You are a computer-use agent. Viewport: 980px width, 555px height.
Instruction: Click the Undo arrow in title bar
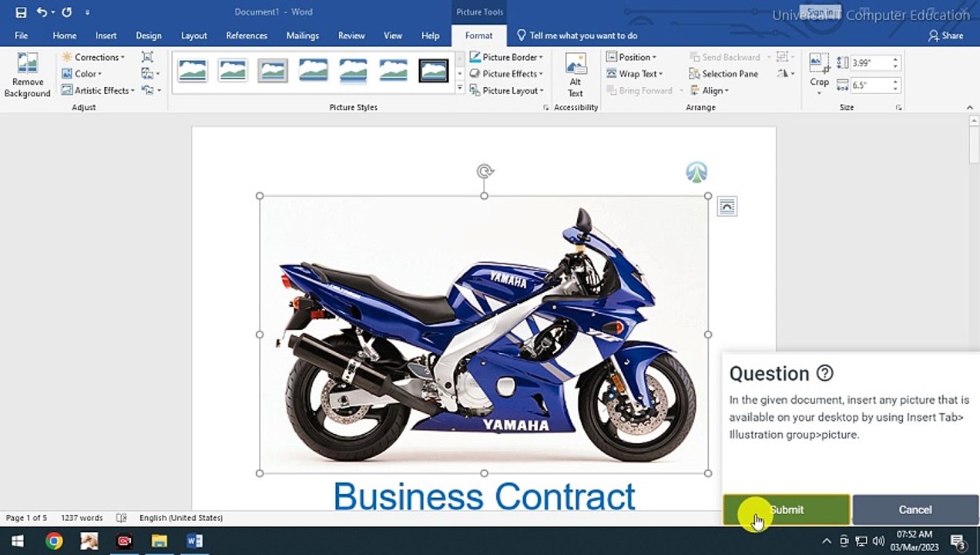[42, 12]
